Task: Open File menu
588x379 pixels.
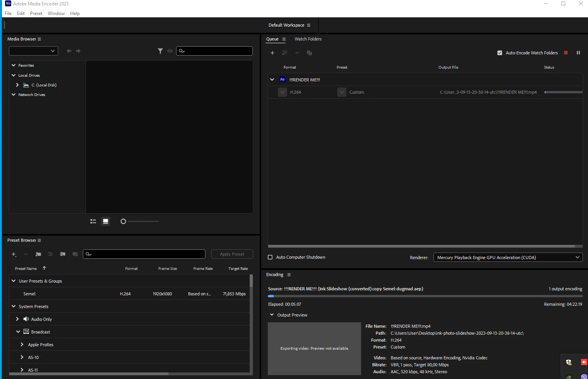Action: pyautogui.click(x=8, y=13)
